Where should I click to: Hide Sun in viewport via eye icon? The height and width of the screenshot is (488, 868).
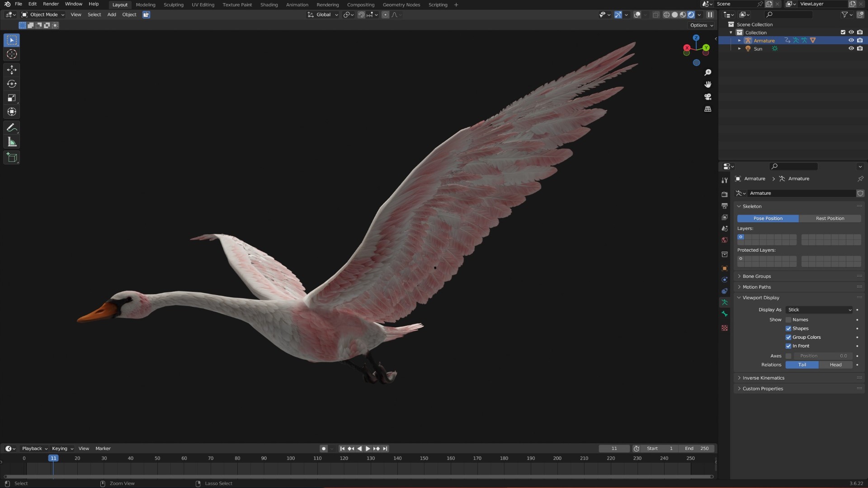pyautogui.click(x=851, y=49)
